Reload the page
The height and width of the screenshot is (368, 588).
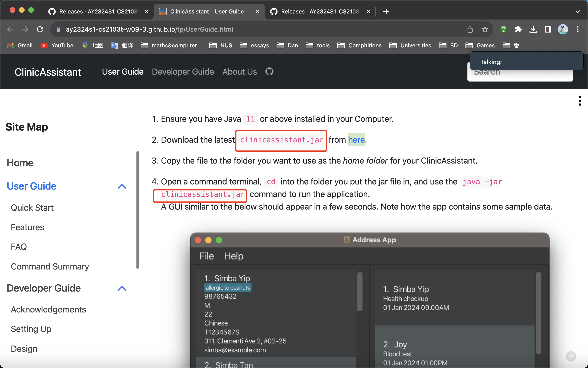point(40,30)
